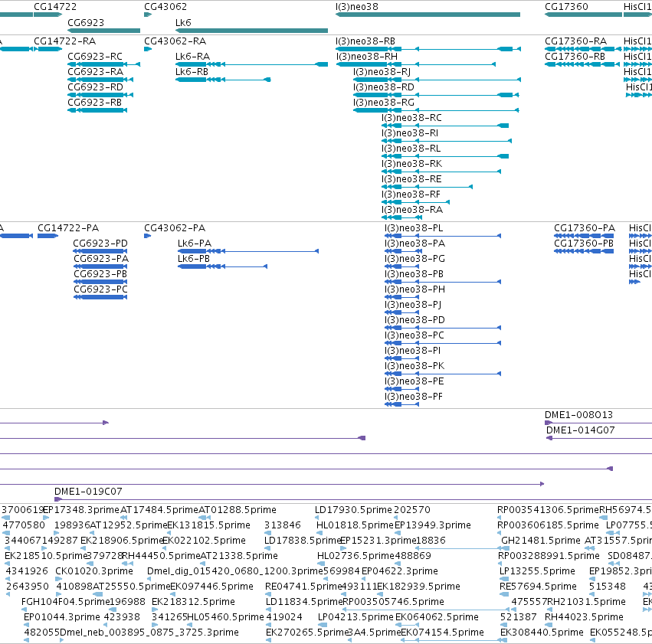
Task: Open transcript l(3)neo38-RJ
Action: [382, 72]
